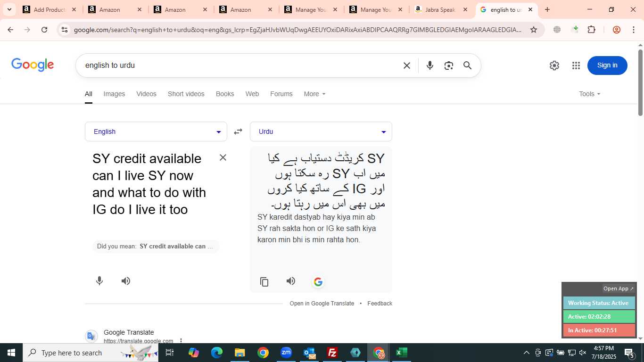The height and width of the screenshot is (362, 644).
Task: Bookmark this page with the star
Action: [x=534, y=30]
